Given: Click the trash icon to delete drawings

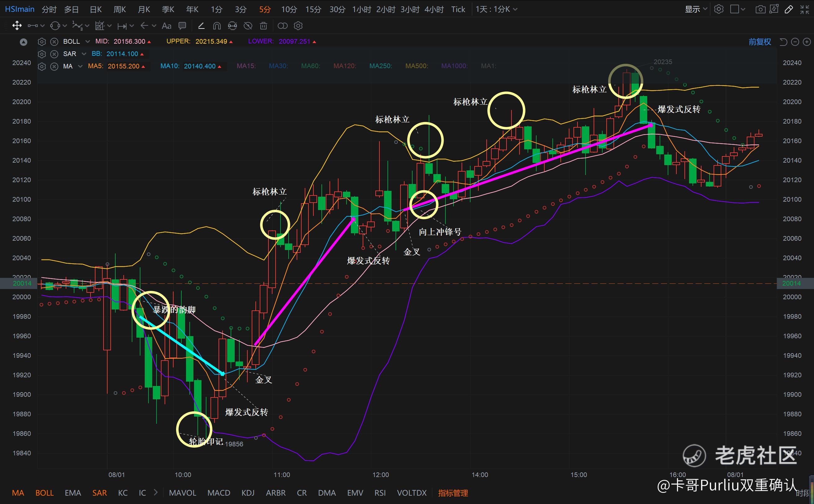Looking at the screenshot, I should click(x=263, y=26).
